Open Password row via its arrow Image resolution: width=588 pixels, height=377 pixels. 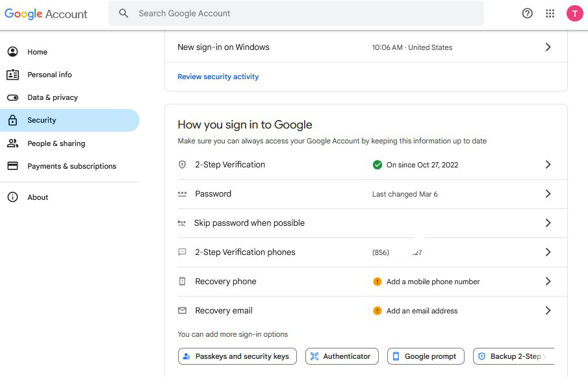click(x=548, y=194)
